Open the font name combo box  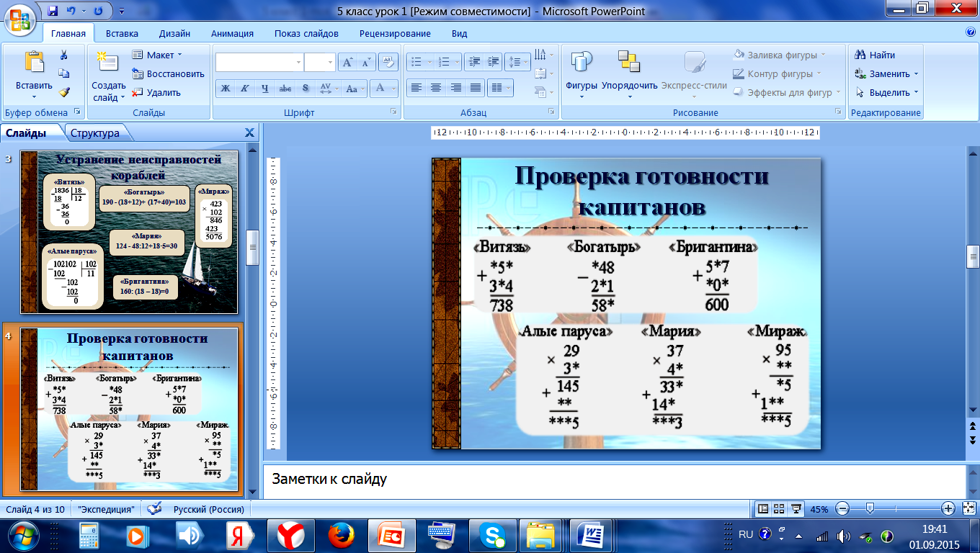point(259,63)
